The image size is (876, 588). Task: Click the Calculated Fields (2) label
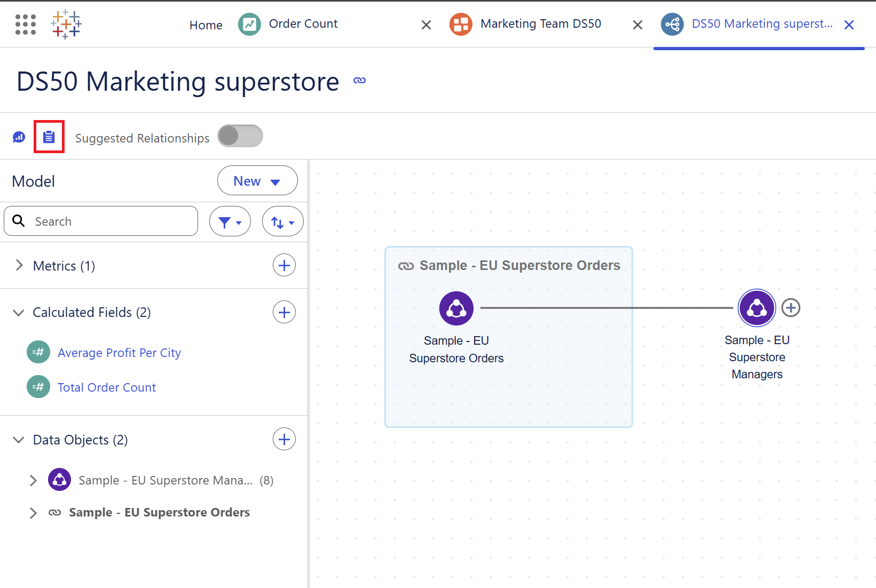pos(92,312)
